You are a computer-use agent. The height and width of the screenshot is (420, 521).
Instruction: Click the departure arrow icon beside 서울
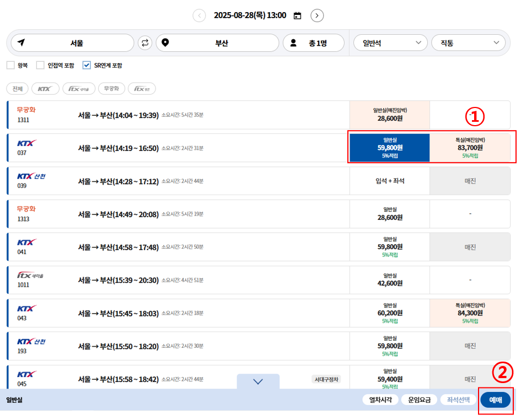[21, 42]
